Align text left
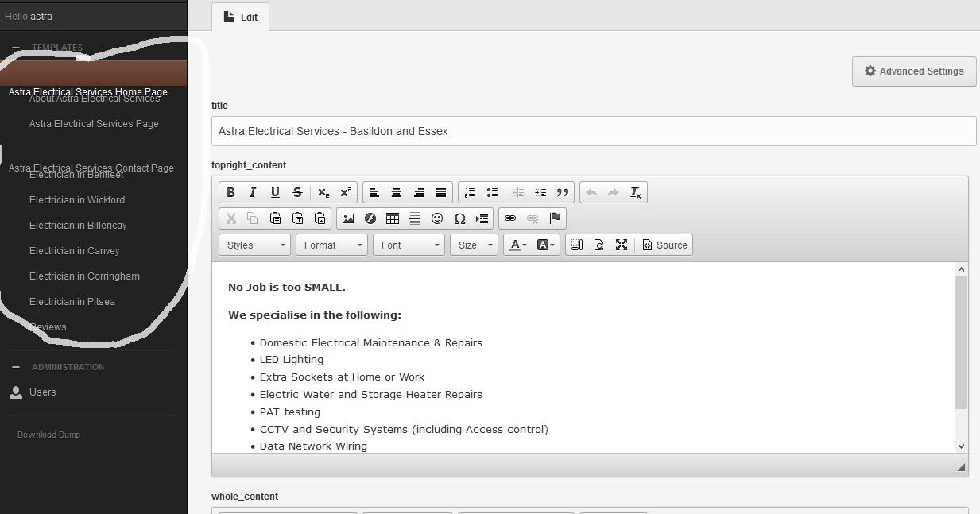This screenshot has width=980, height=514. [x=374, y=192]
